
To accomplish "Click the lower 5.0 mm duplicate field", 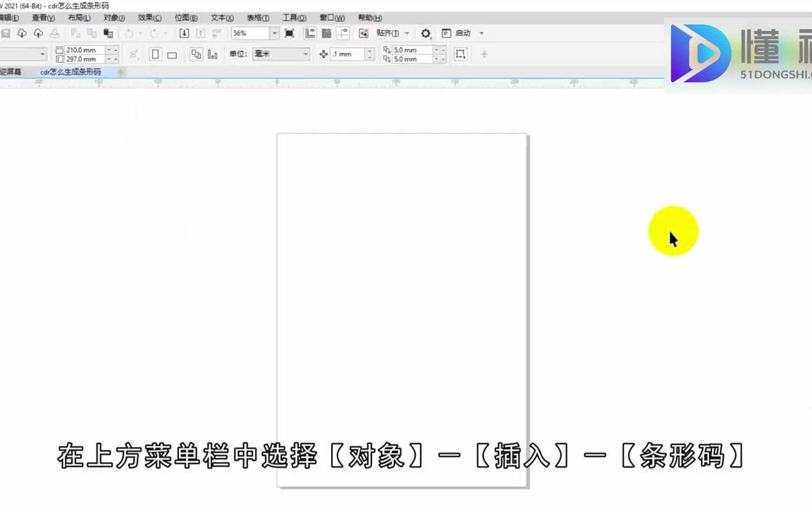I will (x=412, y=59).
